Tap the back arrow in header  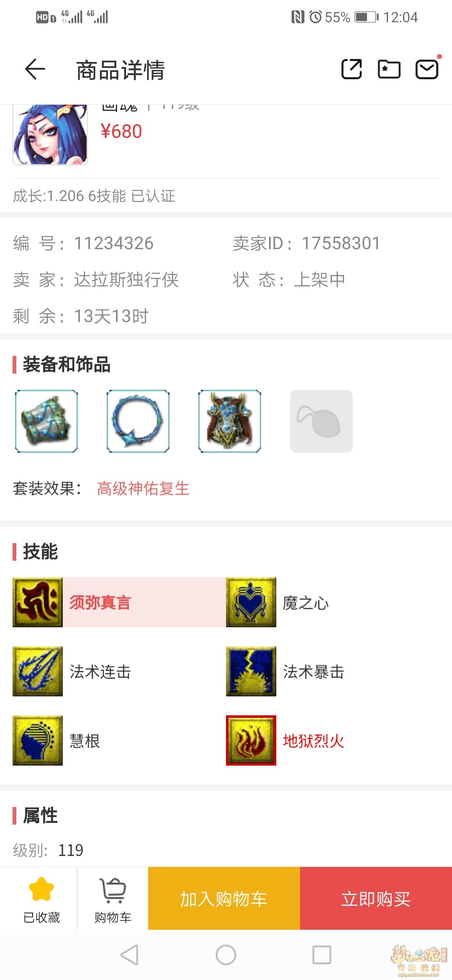pos(35,69)
